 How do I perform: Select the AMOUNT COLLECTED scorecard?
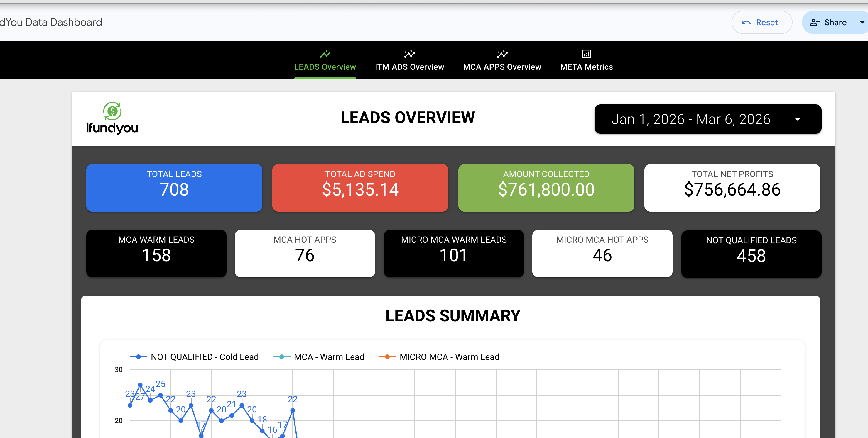(x=546, y=188)
